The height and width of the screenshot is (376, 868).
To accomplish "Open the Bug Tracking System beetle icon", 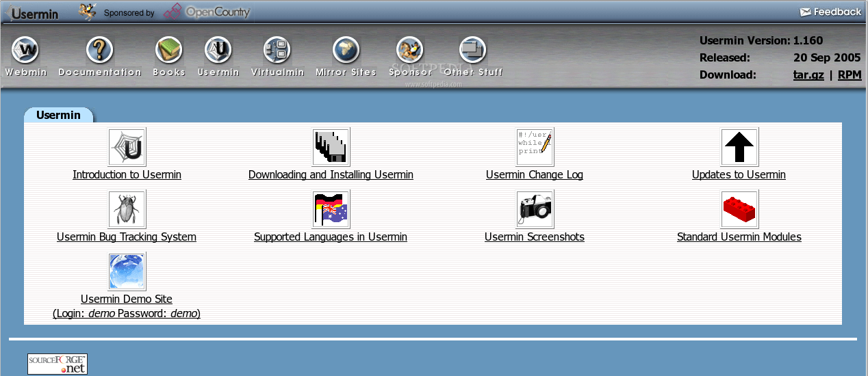I will 127,209.
